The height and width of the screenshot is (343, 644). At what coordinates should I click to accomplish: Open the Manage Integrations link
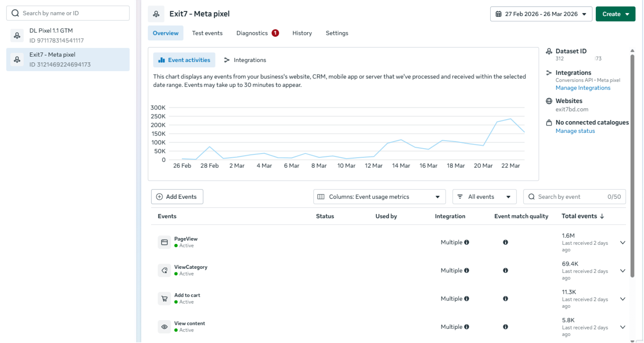click(x=583, y=88)
